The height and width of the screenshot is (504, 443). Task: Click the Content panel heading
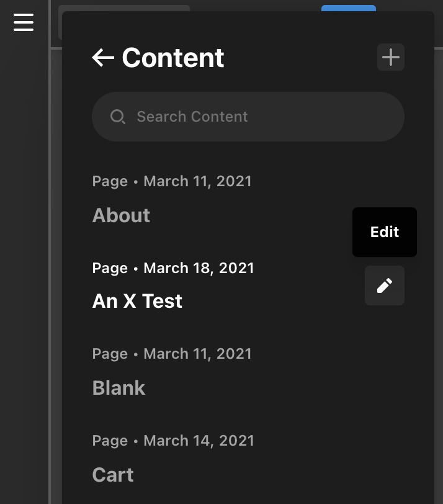point(173,58)
